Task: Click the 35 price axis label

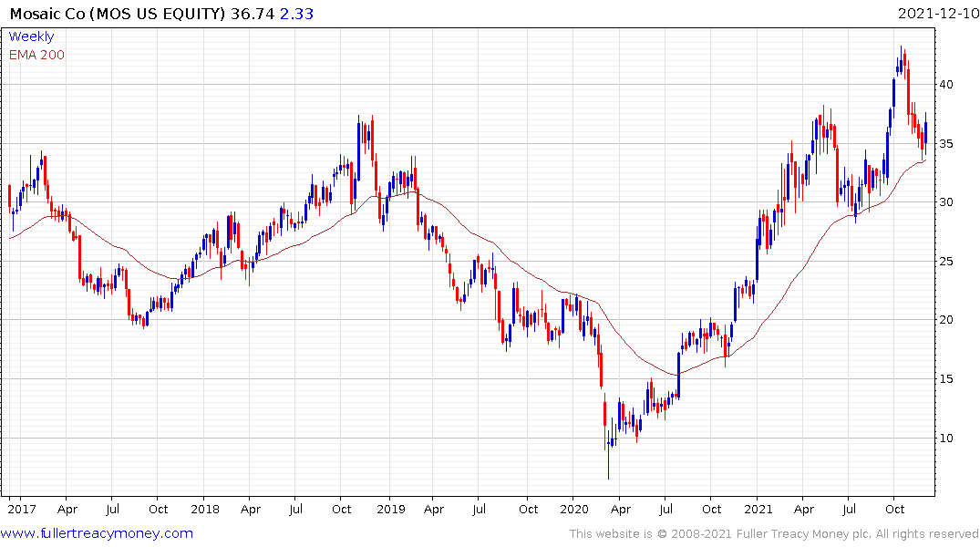Action: click(x=946, y=144)
